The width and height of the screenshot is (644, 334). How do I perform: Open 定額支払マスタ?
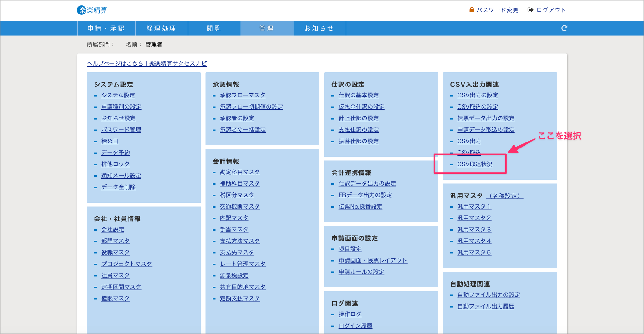(x=240, y=298)
